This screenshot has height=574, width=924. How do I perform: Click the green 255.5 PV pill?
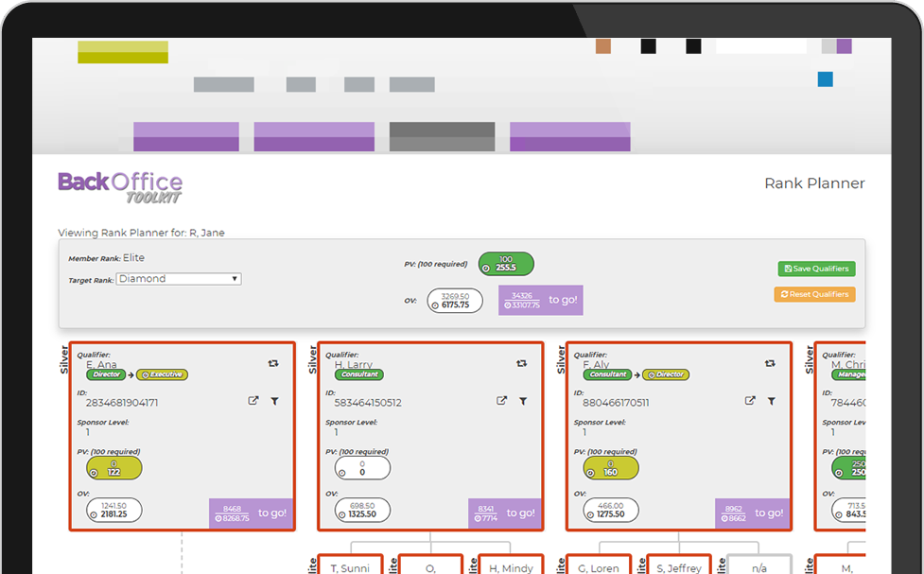click(506, 264)
